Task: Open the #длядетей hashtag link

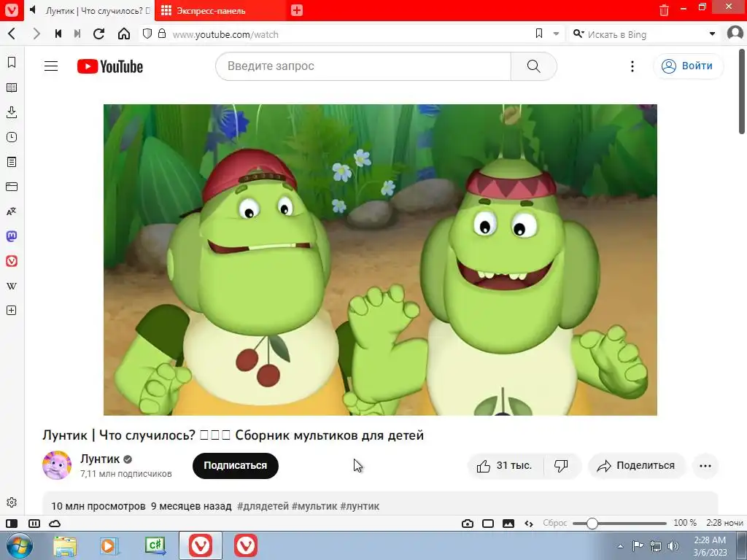Action: click(x=263, y=506)
